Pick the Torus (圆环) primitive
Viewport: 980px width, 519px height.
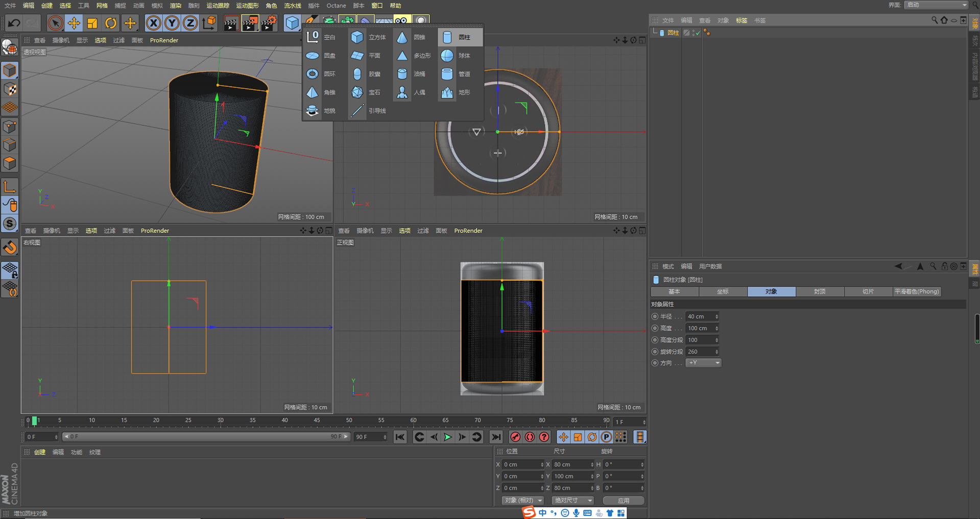pos(313,74)
